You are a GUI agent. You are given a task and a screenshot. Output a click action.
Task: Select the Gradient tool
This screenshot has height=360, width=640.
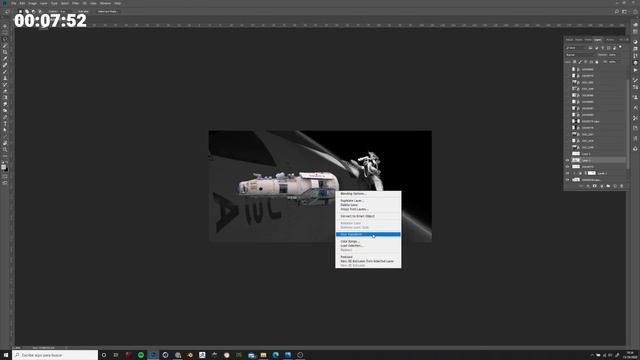coord(5,97)
